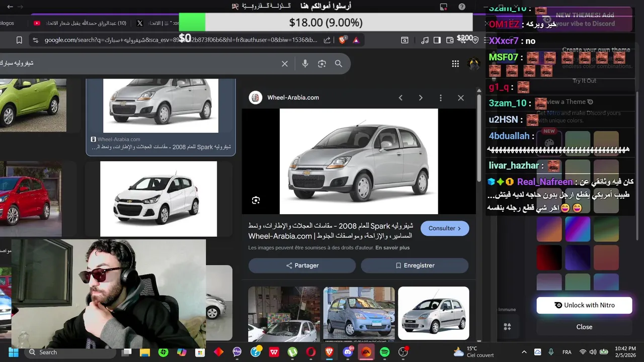Screen dimensions: 644x362
Task: Select the dark green theme swatch
Action: click(606, 229)
